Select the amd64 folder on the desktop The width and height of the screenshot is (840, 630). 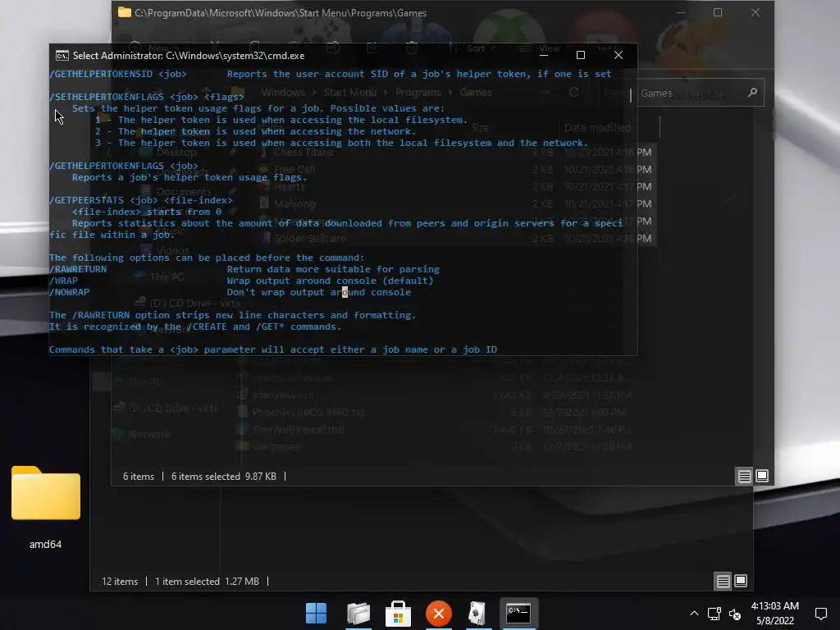46,493
